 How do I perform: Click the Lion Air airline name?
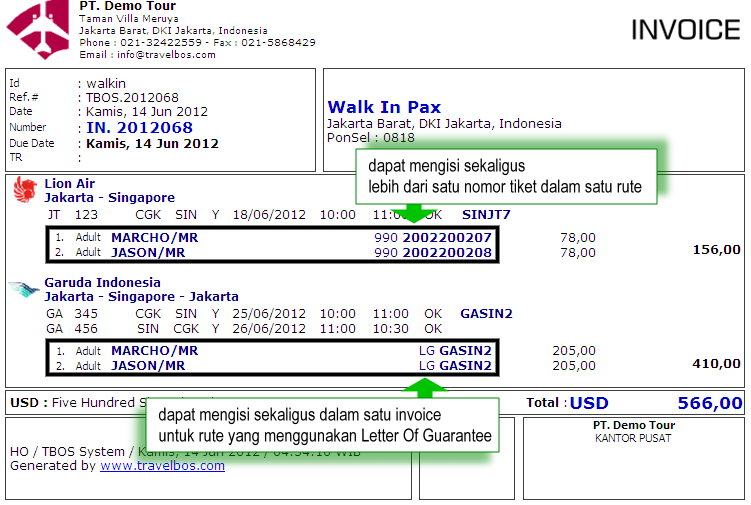[x=69, y=184]
